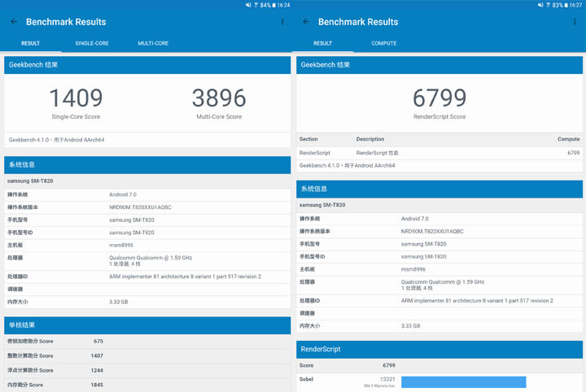Switch to the MULTI-CORE tab
Screen dimensions: 586x392
[x=153, y=43]
